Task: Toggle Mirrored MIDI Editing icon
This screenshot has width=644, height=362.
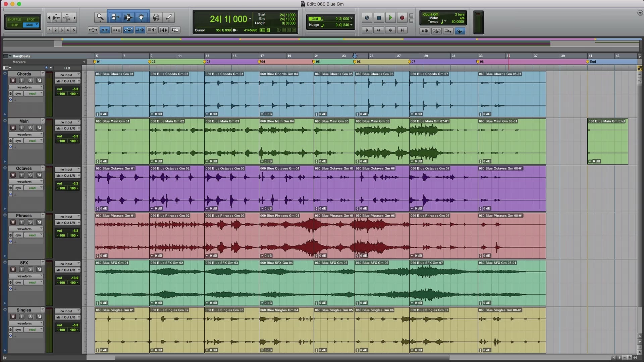Action: [x=116, y=30]
